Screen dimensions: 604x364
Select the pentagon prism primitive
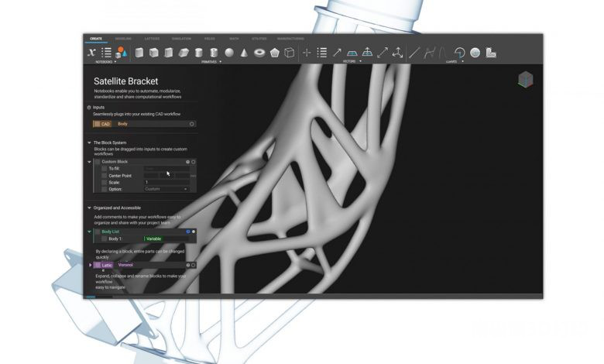click(x=274, y=53)
